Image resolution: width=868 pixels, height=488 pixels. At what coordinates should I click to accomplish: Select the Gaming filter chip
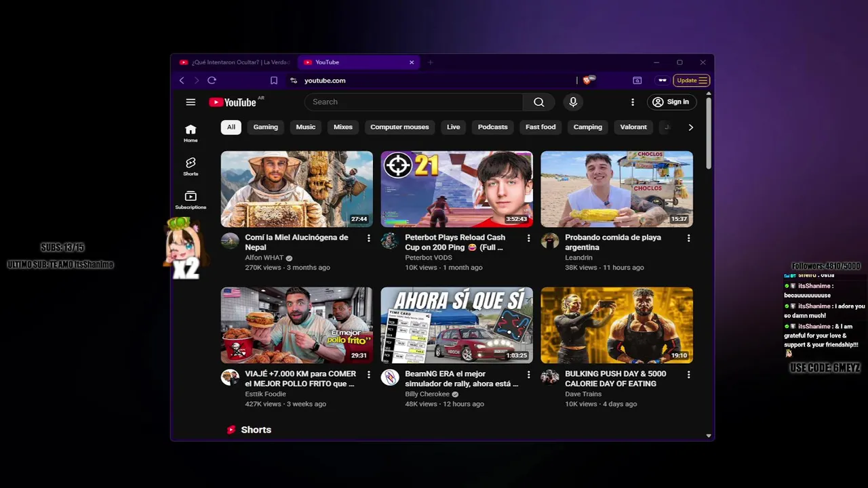tap(266, 127)
